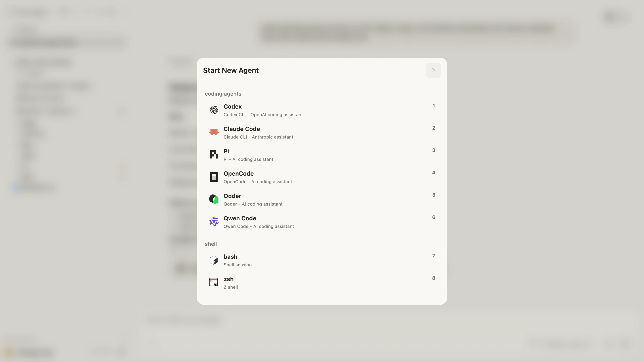Click the bash shell hexagon icon

click(214, 260)
